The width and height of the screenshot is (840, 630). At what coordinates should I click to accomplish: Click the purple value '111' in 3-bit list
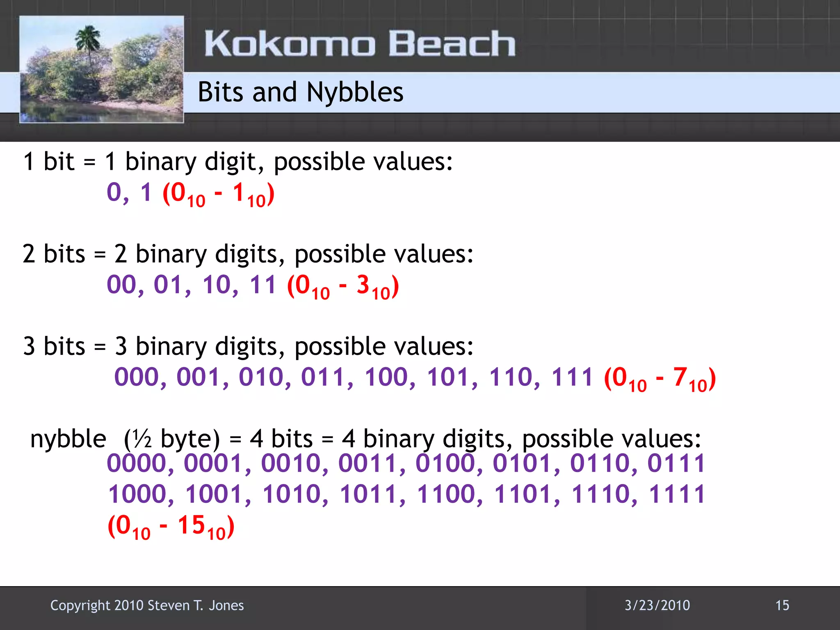click(x=573, y=377)
